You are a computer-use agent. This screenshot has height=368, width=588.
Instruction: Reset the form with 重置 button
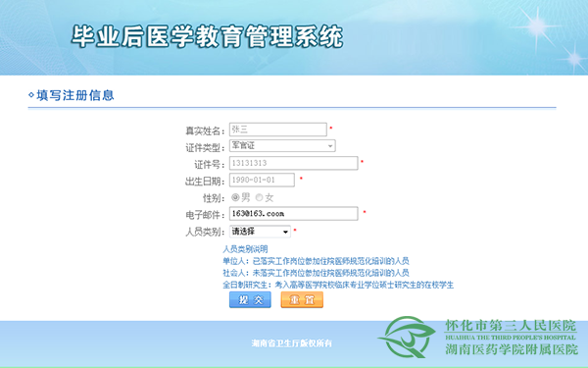302,299
